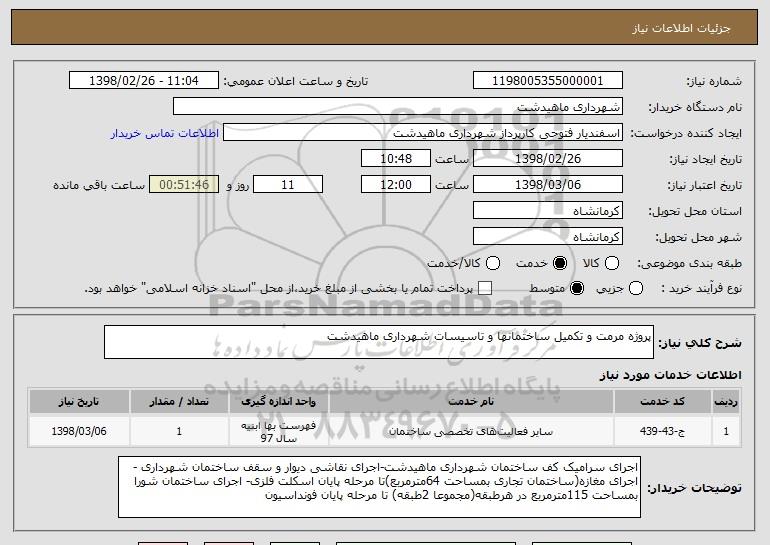Screen dimensions: 770x545
Task: Click the page title جزئیات اطلاعات نیاز
Action: [681, 28]
